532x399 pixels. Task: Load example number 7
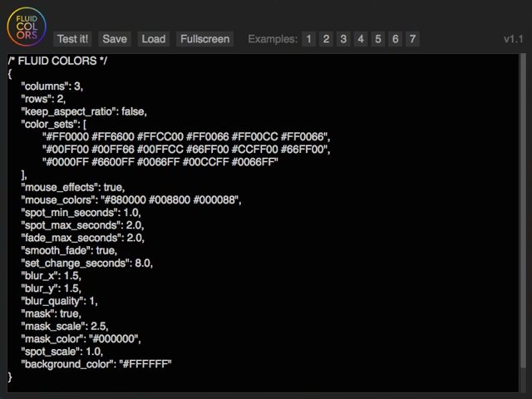tap(412, 39)
